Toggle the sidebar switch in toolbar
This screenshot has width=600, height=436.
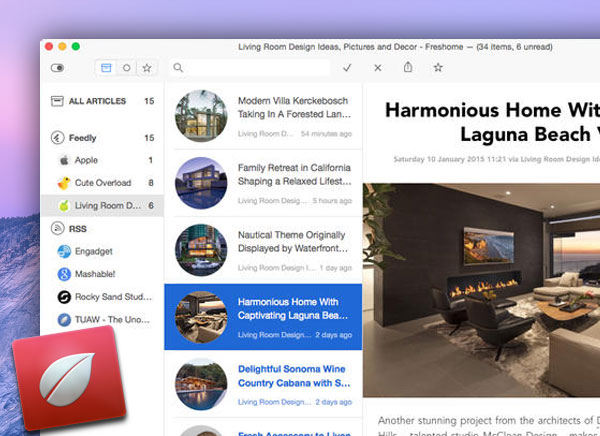(x=57, y=68)
